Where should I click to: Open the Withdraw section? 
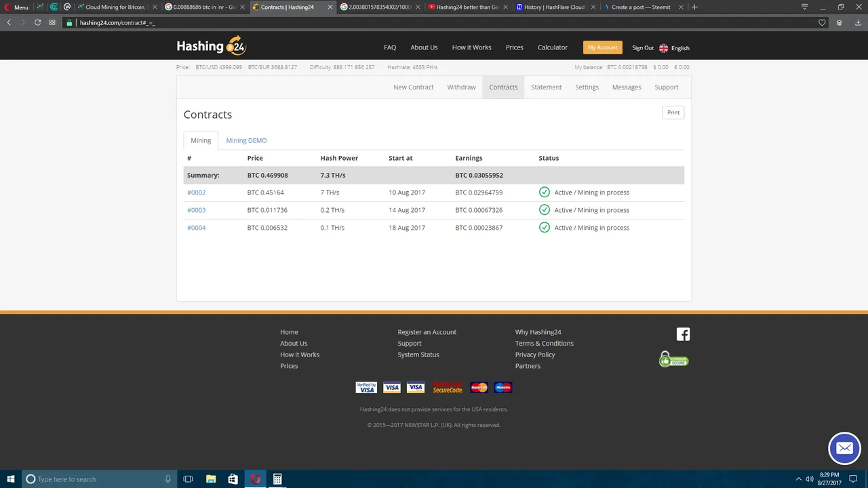click(461, 87)
